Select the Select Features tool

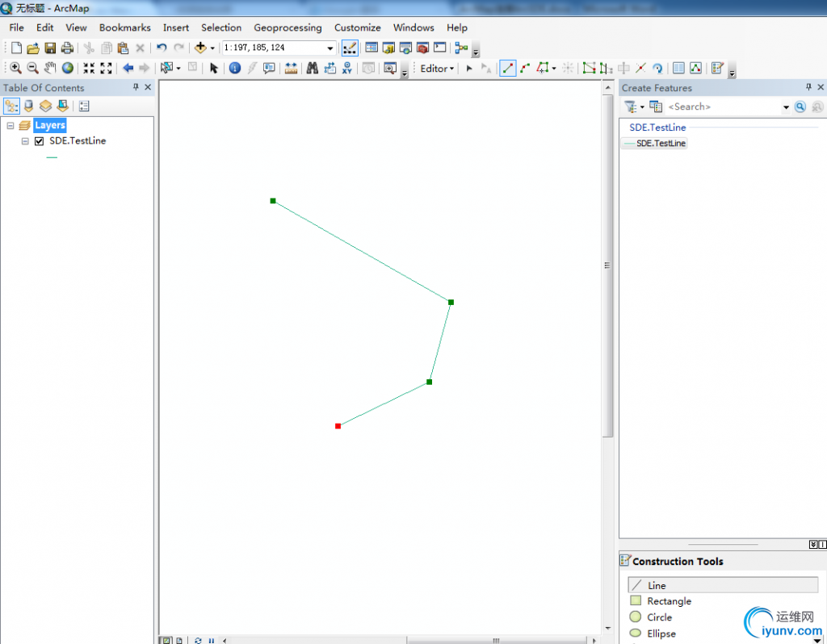tap(166, 68)
